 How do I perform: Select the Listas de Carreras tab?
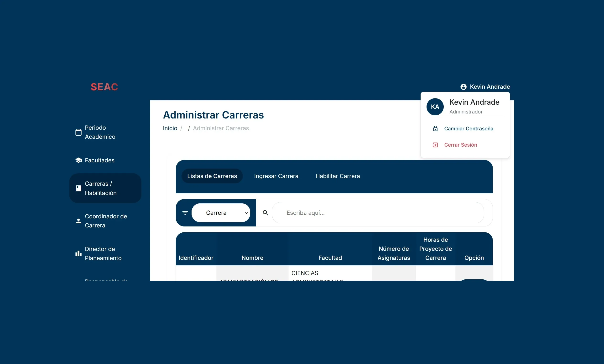point(212,176)
